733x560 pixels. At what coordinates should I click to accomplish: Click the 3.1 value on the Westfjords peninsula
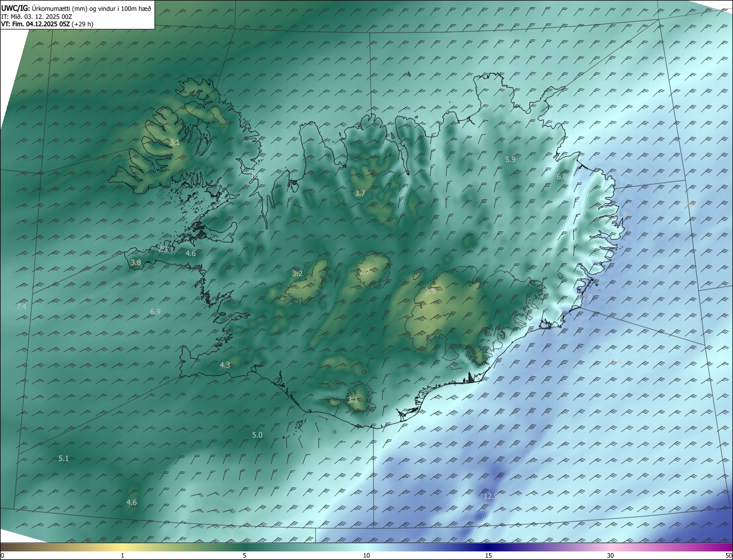click(175, 142)
